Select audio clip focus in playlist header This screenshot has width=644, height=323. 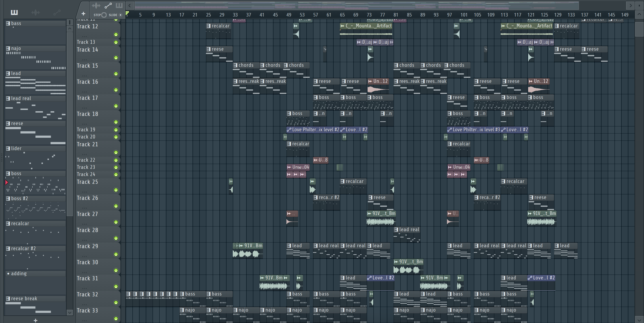pos(96,6)
